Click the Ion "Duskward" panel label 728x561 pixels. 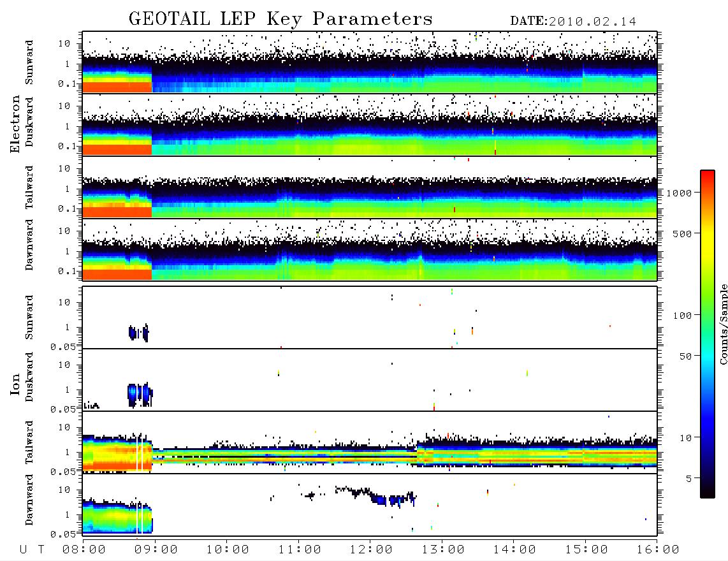29,377
